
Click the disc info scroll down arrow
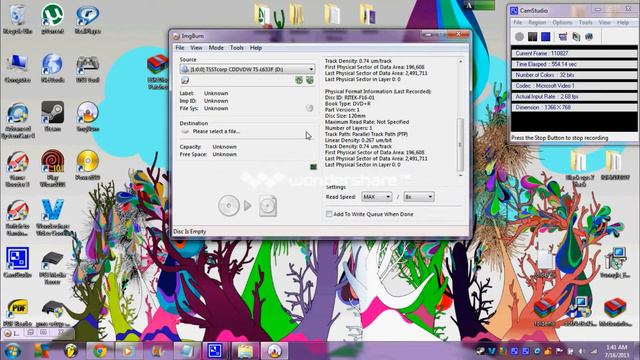460,175
